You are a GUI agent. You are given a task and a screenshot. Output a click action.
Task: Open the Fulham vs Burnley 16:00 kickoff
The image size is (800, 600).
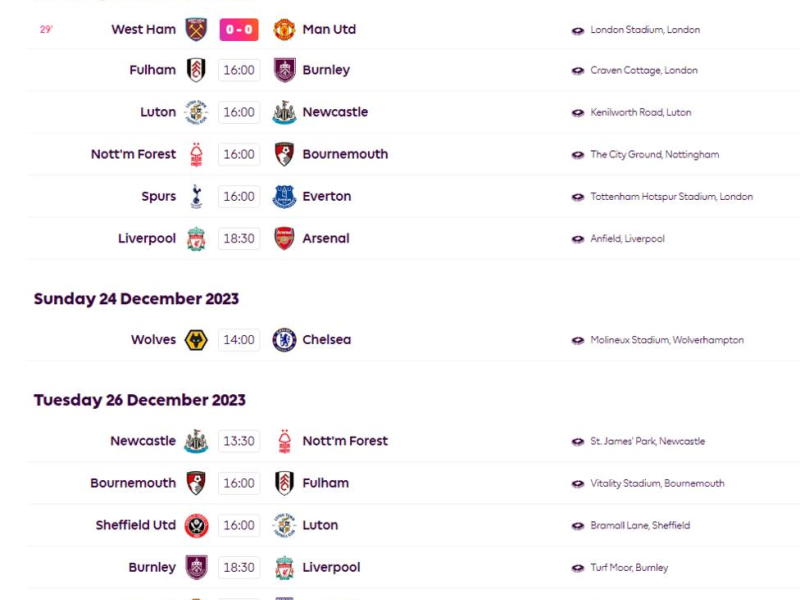239,71
